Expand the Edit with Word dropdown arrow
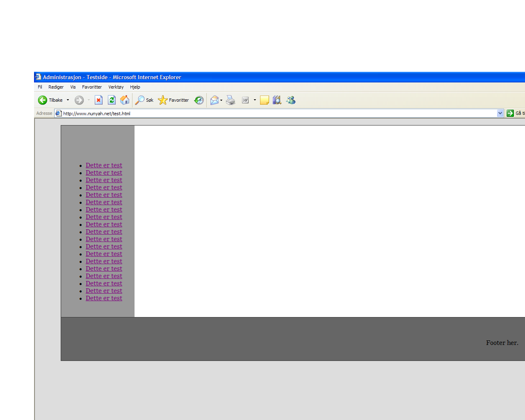The width and height of the screenshot is (525, 420). 255,100
